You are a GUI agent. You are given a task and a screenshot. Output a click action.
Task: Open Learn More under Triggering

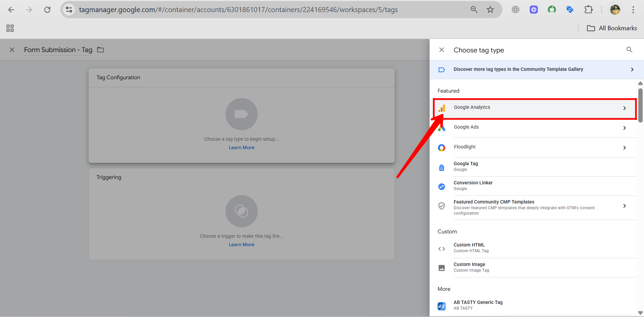(242, 244)
